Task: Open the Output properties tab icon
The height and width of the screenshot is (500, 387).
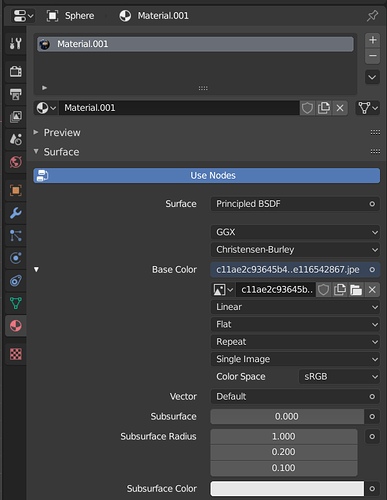Action: (16, 94)
